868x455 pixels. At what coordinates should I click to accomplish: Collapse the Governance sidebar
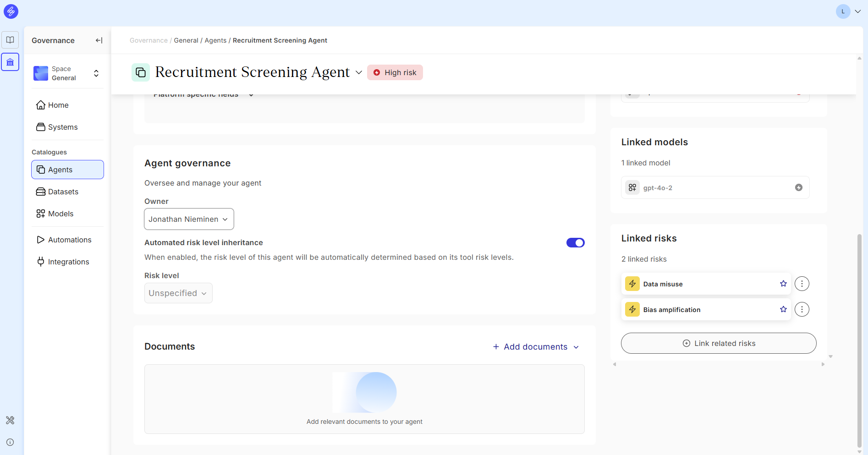(99, 40)
